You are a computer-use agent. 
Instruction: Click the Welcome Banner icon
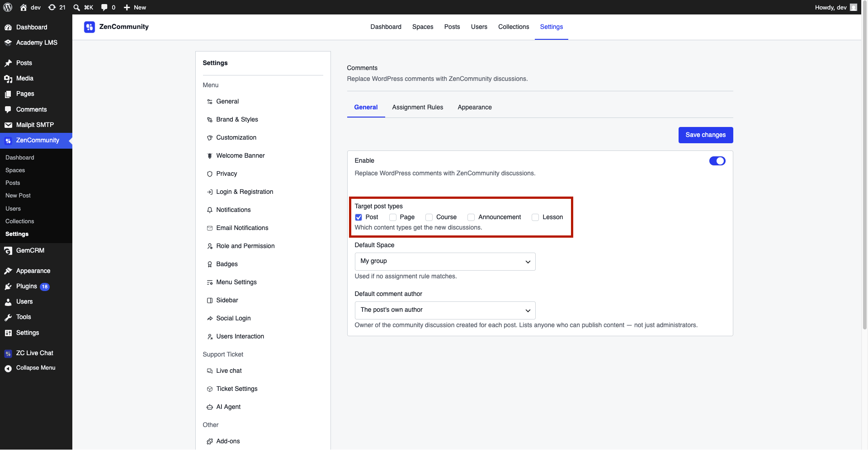(x=210, y=156)
